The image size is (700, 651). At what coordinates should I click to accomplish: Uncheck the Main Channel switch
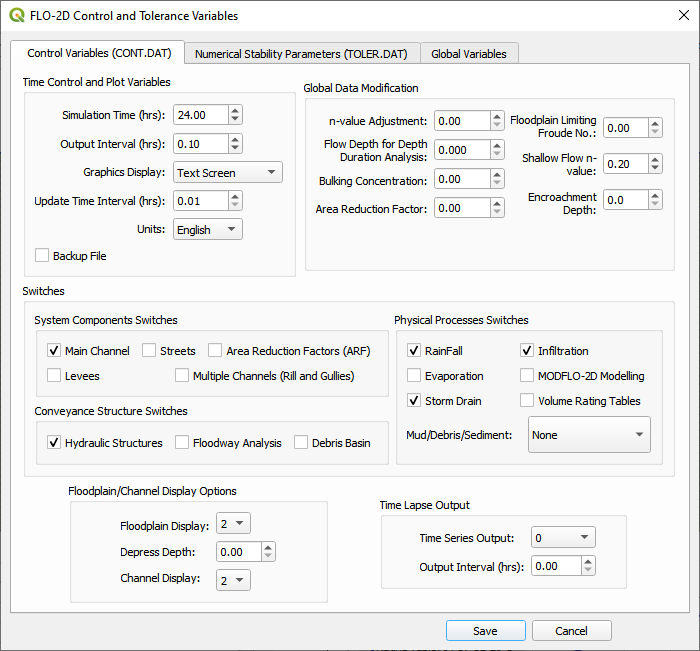pyautogui.click(x=54, y=351)
